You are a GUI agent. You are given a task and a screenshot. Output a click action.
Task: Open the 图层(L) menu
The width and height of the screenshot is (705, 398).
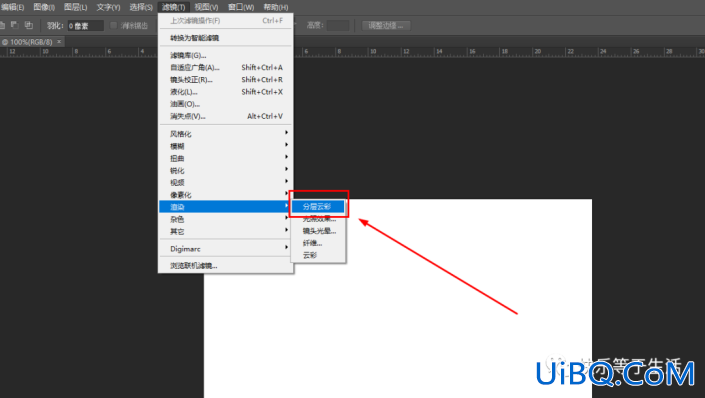point(76,7)
